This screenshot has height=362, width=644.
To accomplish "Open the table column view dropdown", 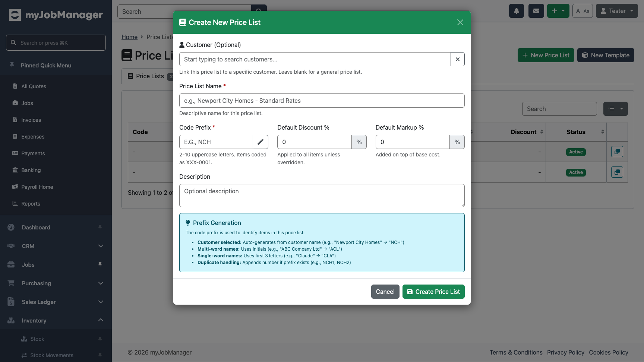I will click(x=616, y=109).
